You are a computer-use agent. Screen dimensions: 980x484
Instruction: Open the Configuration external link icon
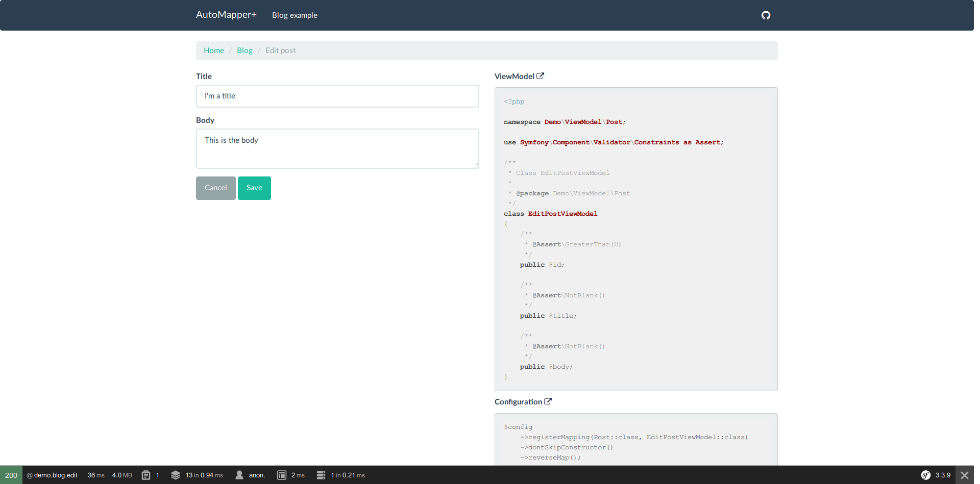548,401
